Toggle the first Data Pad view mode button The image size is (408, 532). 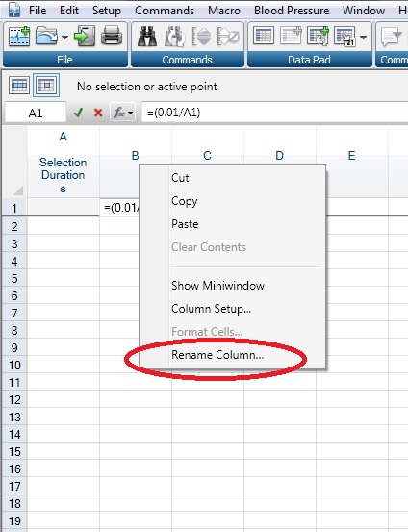point(19,85)
